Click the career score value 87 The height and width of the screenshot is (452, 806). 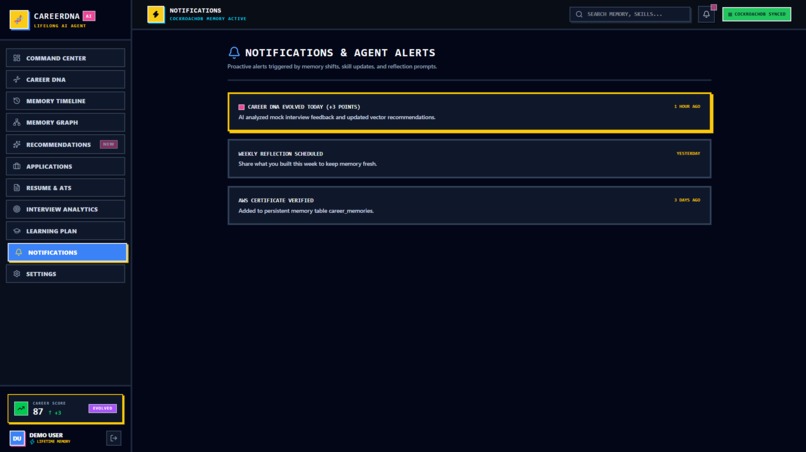click(38, 411)
